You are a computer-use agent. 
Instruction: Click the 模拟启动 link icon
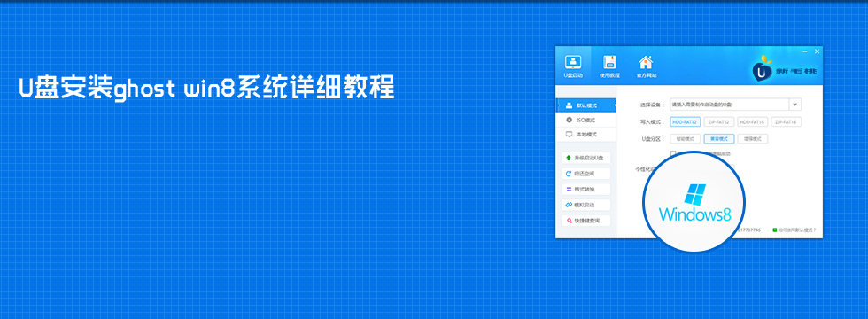[x=569, y=205]
